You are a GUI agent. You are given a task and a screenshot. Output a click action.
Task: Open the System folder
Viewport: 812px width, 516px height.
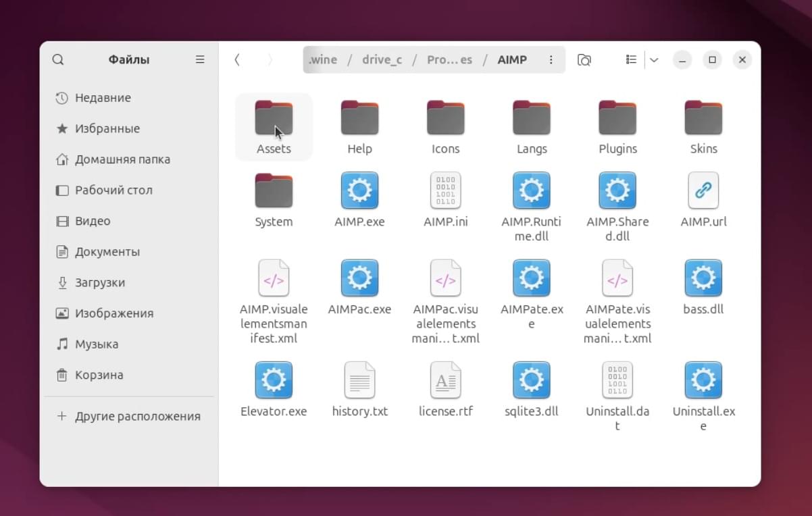coord(274,190)
